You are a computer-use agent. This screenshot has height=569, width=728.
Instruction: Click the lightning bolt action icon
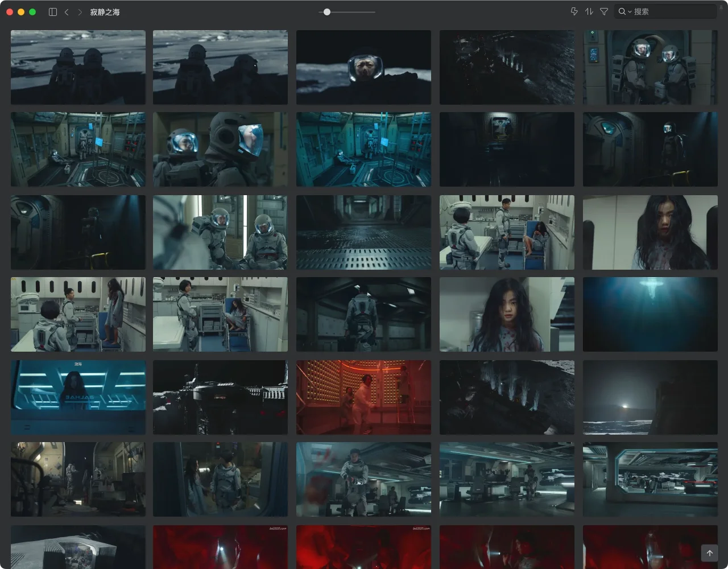click(x=574, y=11)
